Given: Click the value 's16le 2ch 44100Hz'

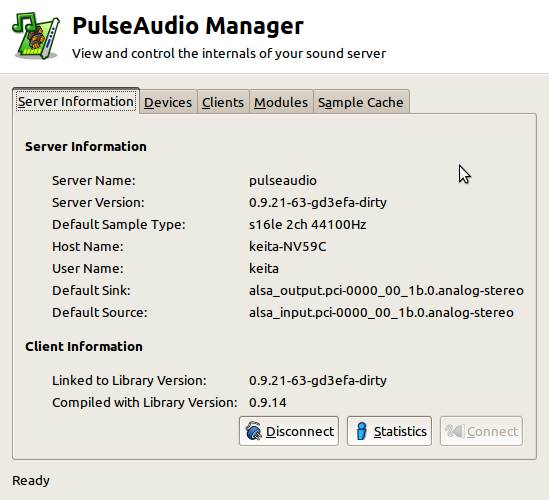Looking at the screenshot, I should click(x=308, y=224).
